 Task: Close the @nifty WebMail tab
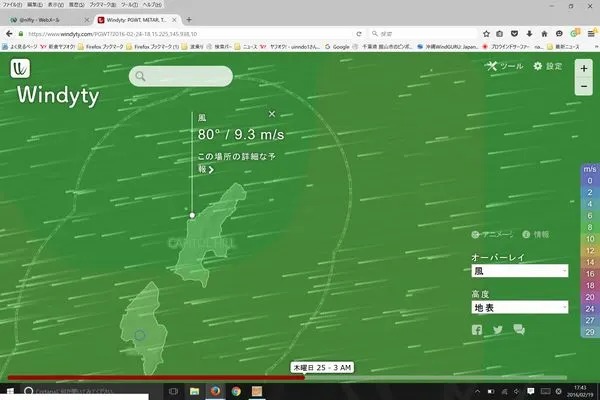pyautogui.click(x=86, y=20)
